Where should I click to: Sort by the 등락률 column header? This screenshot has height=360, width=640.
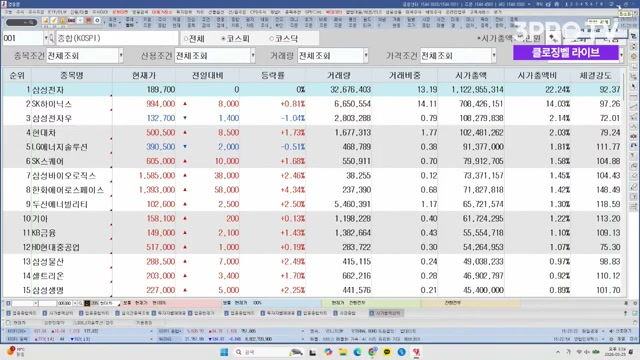(273, 76)
